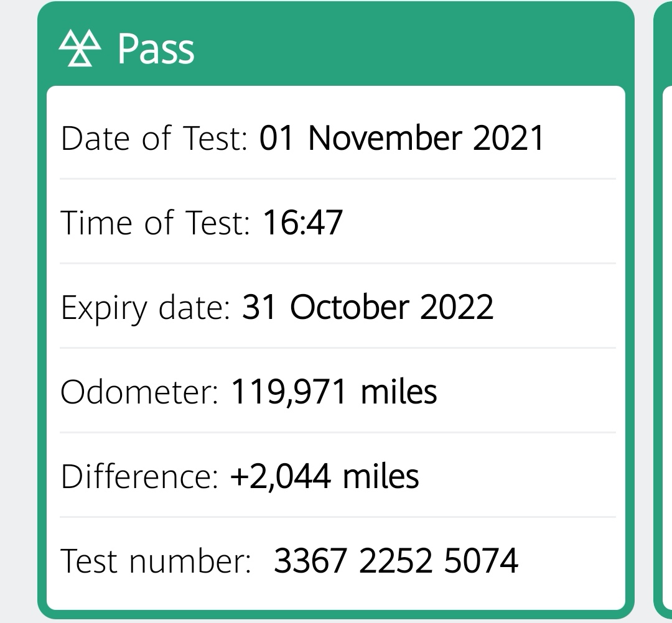Select the +2,044 difference figure
Viewport: 672px width, 623px height.
click(280, 476)
